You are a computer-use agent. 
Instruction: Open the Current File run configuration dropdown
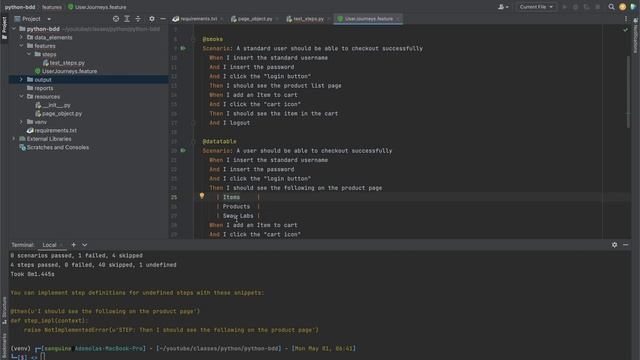(536, 7)
